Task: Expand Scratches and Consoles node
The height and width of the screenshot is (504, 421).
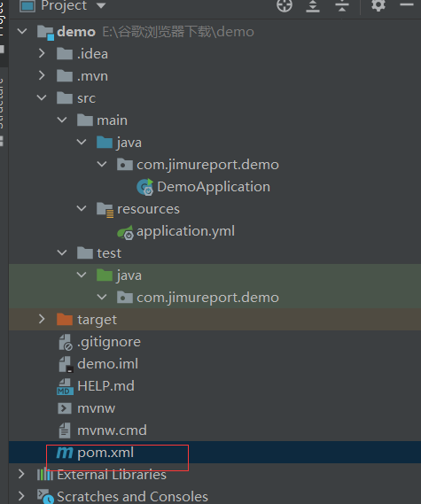Action: 21,496
